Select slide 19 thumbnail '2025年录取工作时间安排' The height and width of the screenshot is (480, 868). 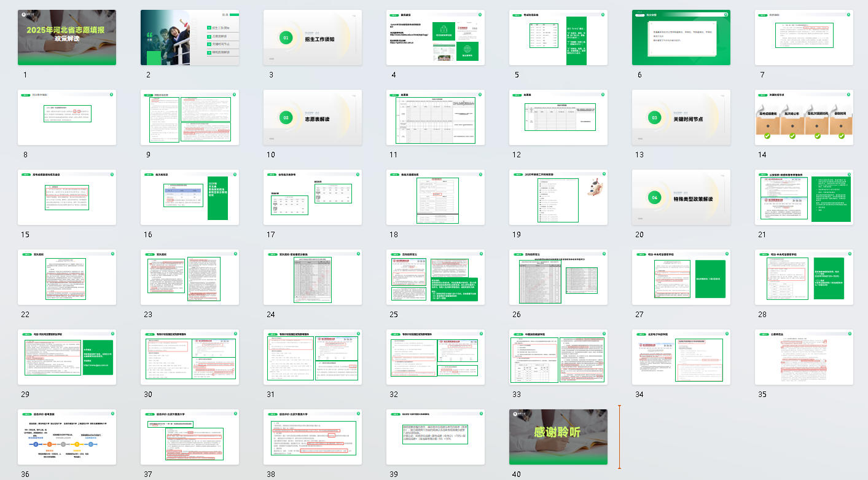pos(558,197)
